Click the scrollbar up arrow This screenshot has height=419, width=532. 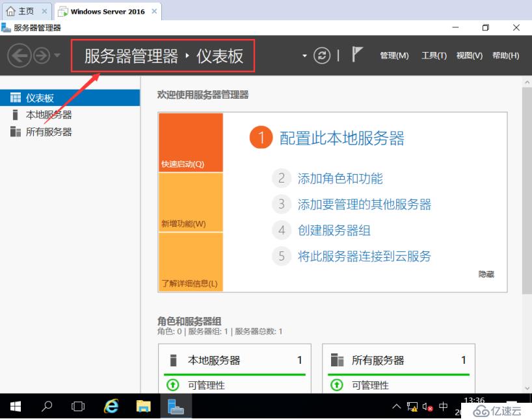click(527, 82)
